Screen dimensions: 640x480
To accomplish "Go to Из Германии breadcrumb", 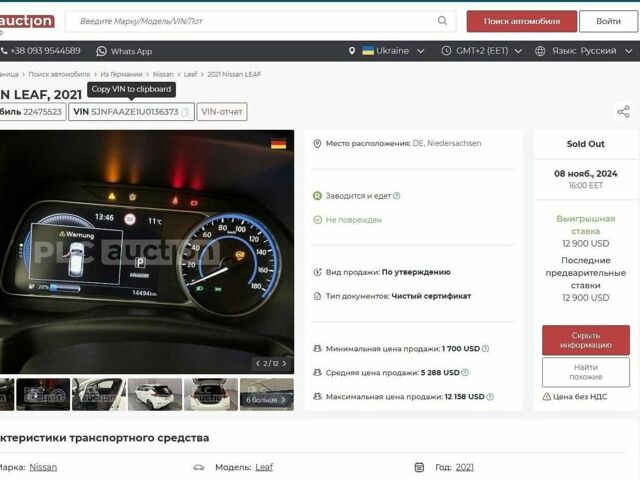I will coord(121,74).
